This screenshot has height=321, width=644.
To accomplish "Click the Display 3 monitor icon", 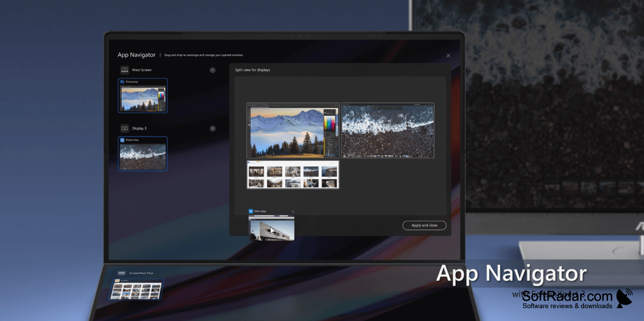I will coord(124,128).
